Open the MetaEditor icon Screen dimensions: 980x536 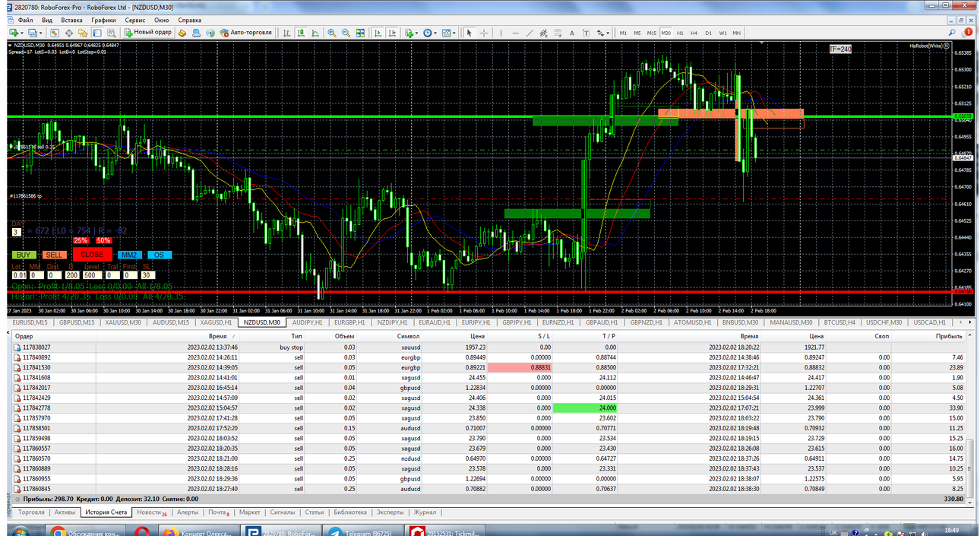(x=182, y=33)
